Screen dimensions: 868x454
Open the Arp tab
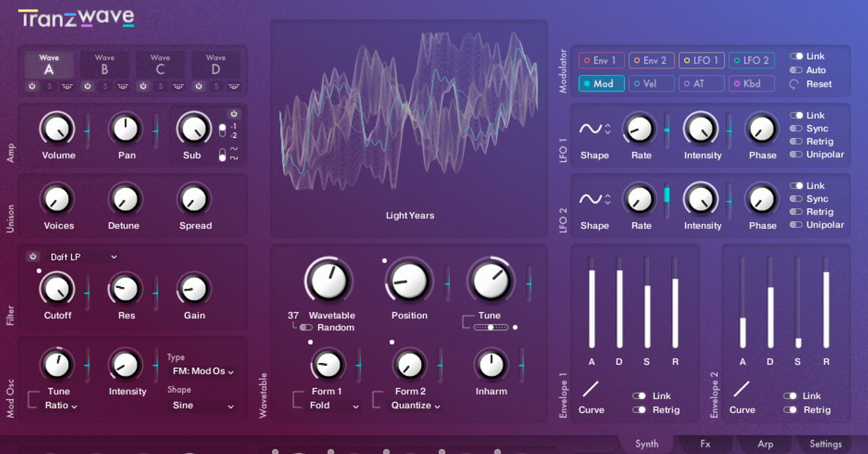[x=765, y=444]
